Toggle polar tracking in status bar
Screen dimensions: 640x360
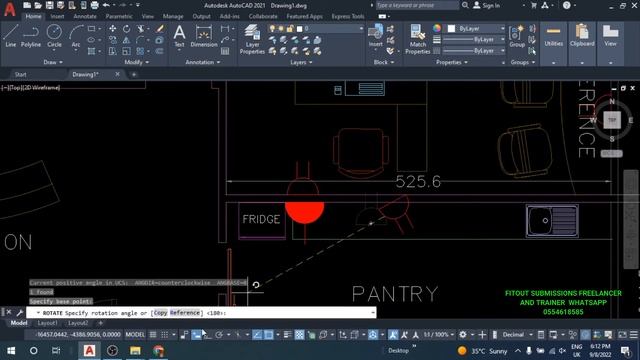point(219,335)
